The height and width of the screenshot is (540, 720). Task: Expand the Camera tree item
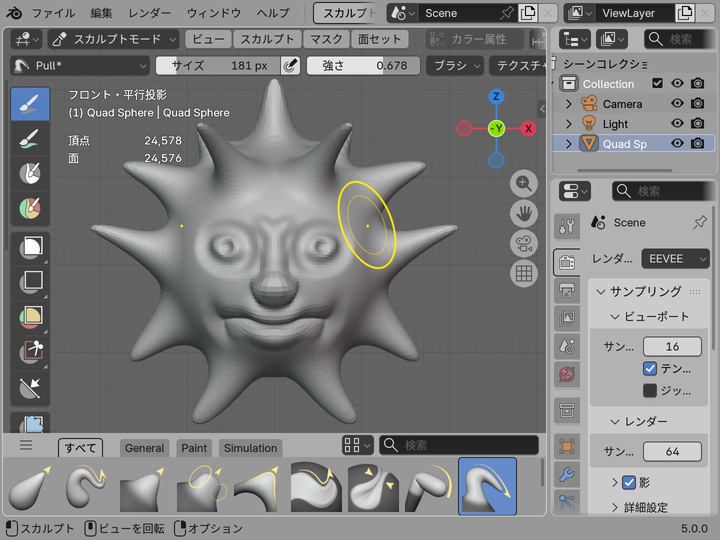coord(569,104)
